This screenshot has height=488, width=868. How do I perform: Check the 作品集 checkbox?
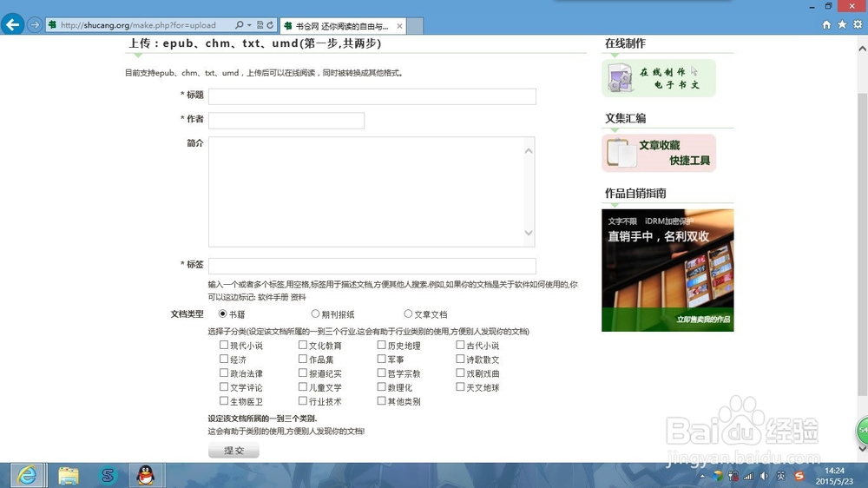pyautogui.click(x=303, y=359)
